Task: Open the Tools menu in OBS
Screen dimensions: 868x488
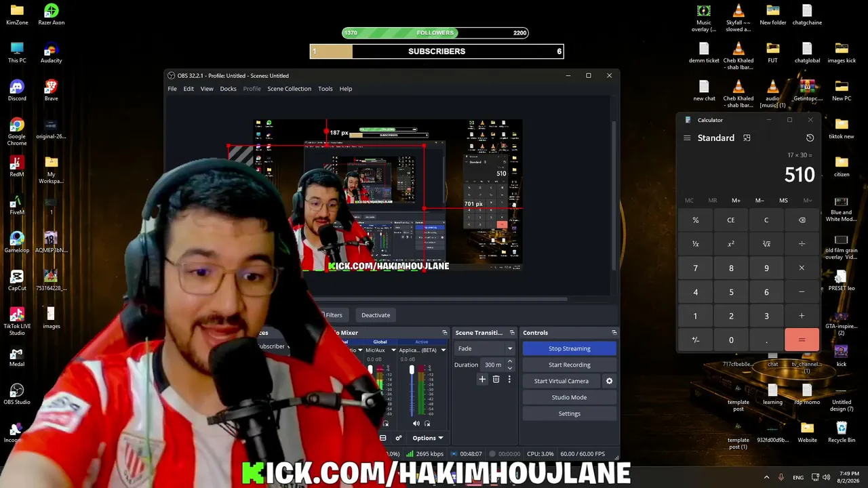Action: tap(325, 89)
